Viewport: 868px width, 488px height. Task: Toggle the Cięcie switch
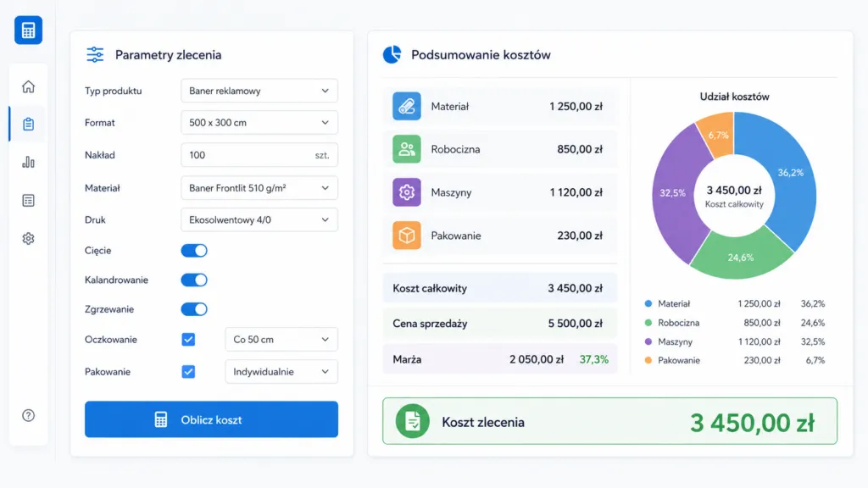[x=194, y=251]
